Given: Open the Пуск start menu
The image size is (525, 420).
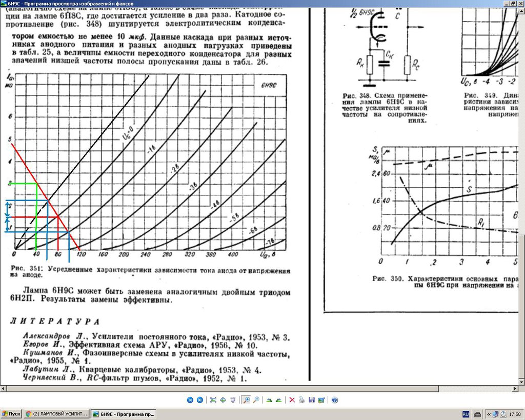Looking at the screenshot, I should [x=11, y=414].
